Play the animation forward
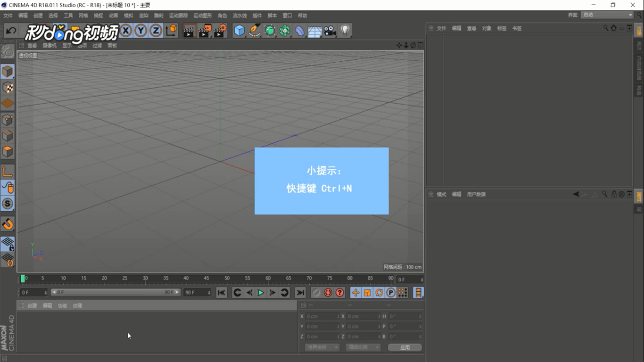The width and height of the screenshot is (644, 362). click(261, 293)
